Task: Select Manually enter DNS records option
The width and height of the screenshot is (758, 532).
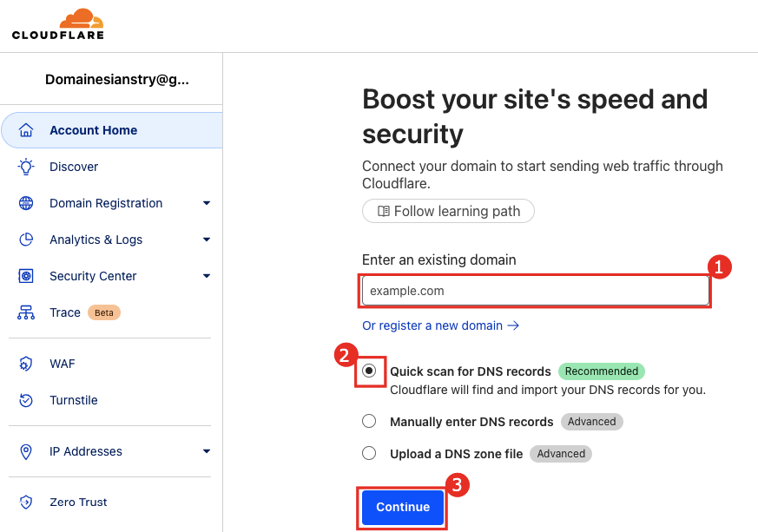Action: pyautogui.click(x=369, y=421)
